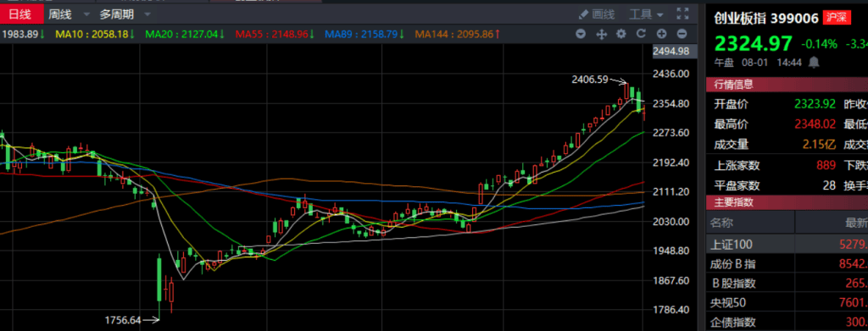Viewport: 868px width, 331px height.
Task: Switch to the 周线 weekly chart tab
Action: (x=59, y=14)
